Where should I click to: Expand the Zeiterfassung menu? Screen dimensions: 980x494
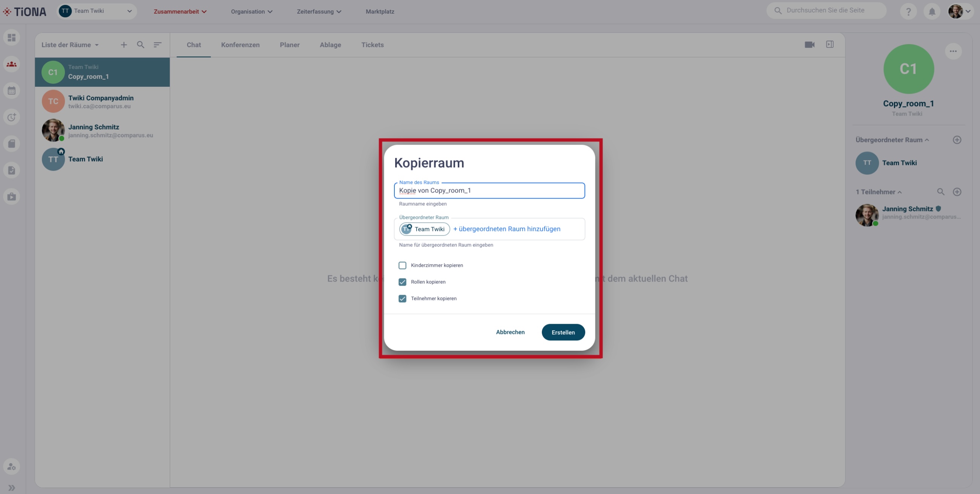[x=319, y=11]
